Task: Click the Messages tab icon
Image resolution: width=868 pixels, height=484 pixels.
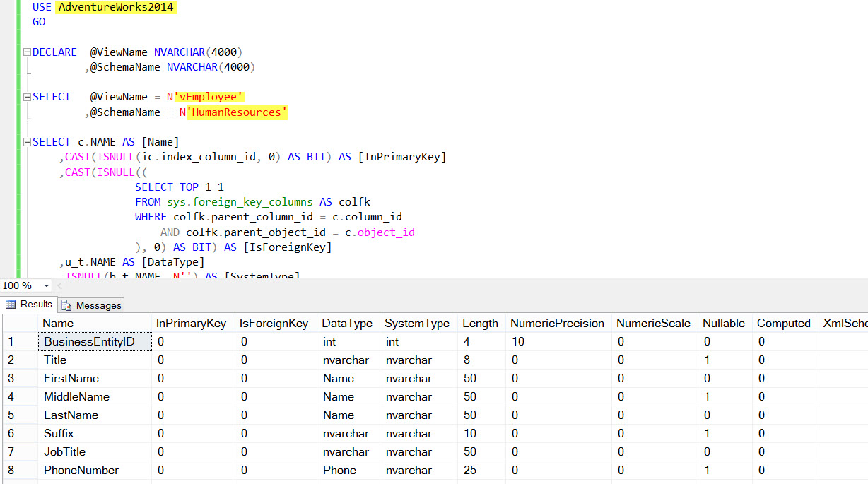Action: [x=66, y=305]
